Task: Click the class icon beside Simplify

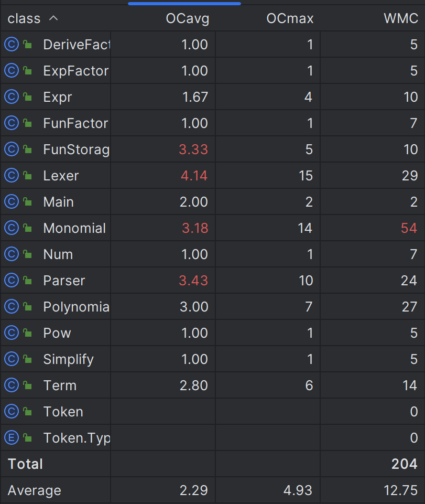Action: (12, 359)
